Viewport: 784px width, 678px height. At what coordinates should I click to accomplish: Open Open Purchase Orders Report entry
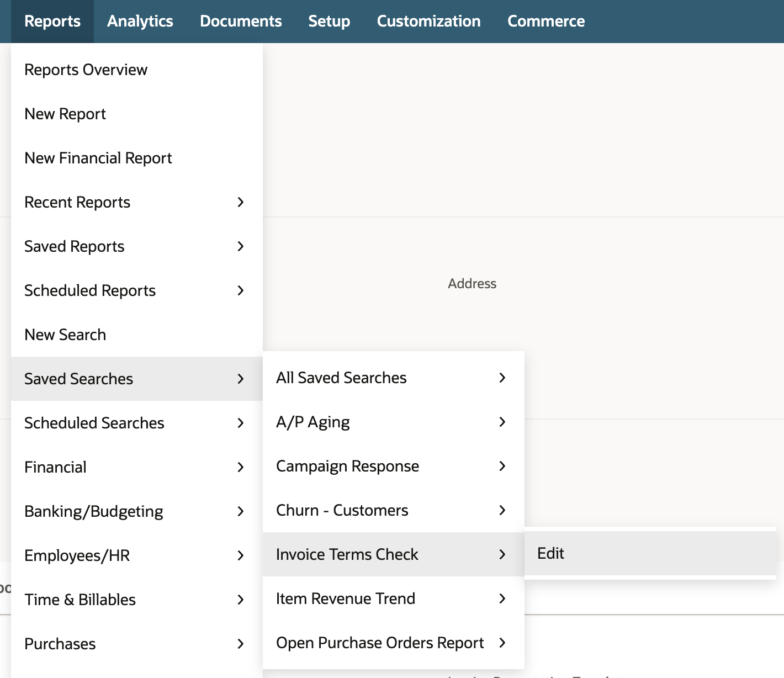click(x=394, y=643)
